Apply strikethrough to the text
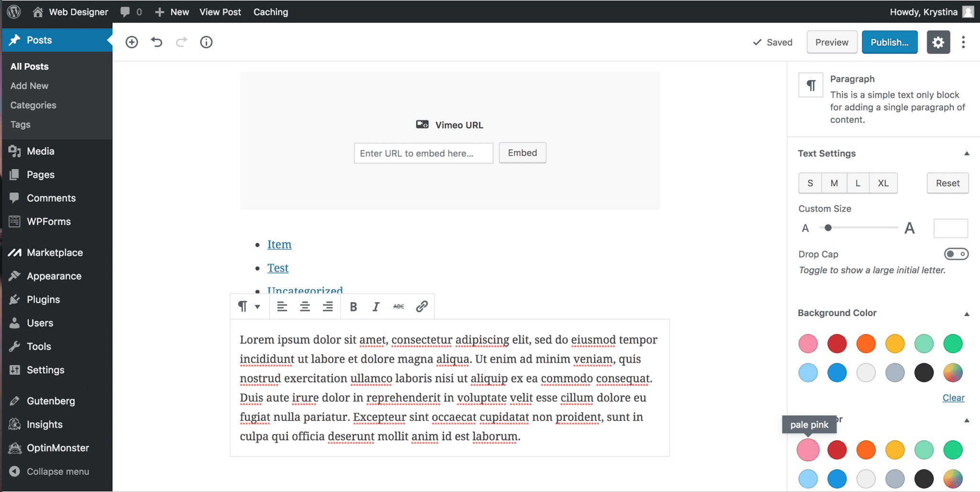Viewport: 980px width, 492px height. (x=399, y=306)
